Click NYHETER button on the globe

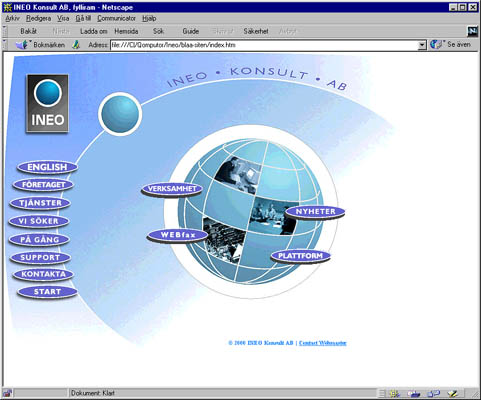coord(315,212)
